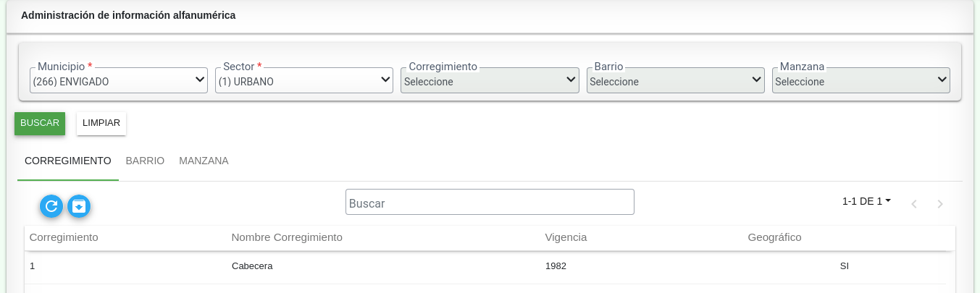
Task: Sort by Corregimiento column header
Action: (64, 237)
